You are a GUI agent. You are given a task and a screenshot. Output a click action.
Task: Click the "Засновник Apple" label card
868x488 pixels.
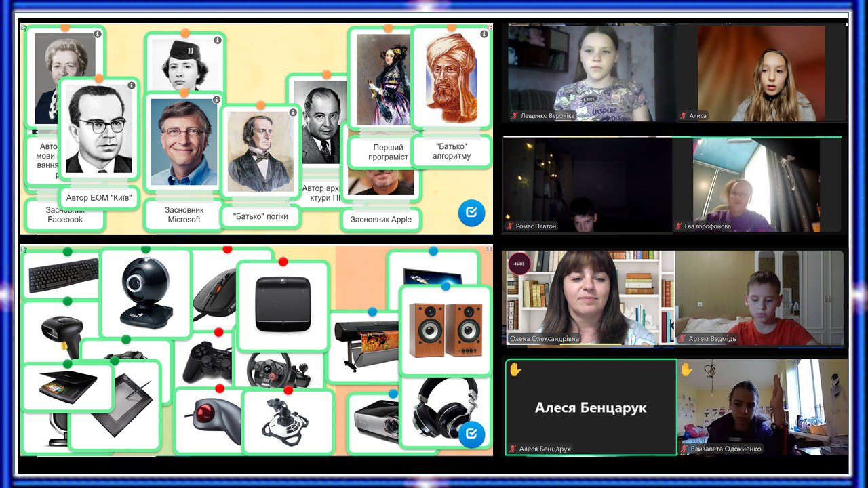click(380, 220)
